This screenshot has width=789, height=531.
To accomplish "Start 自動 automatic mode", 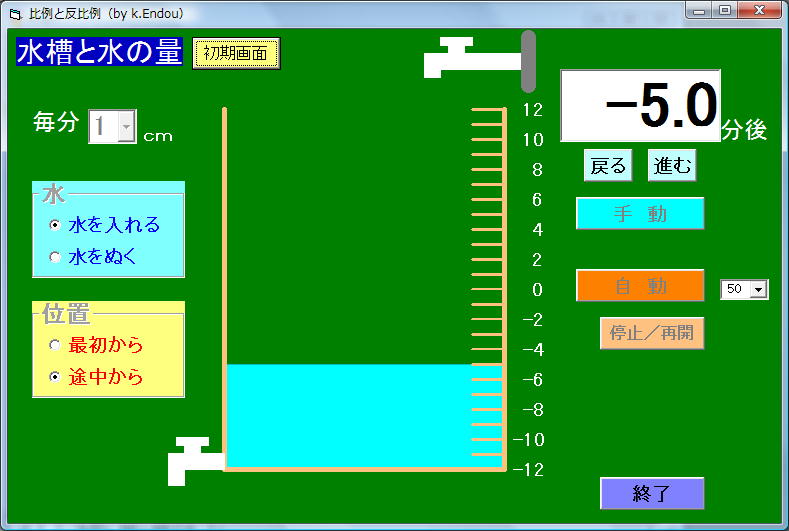I will pos(640,285).
